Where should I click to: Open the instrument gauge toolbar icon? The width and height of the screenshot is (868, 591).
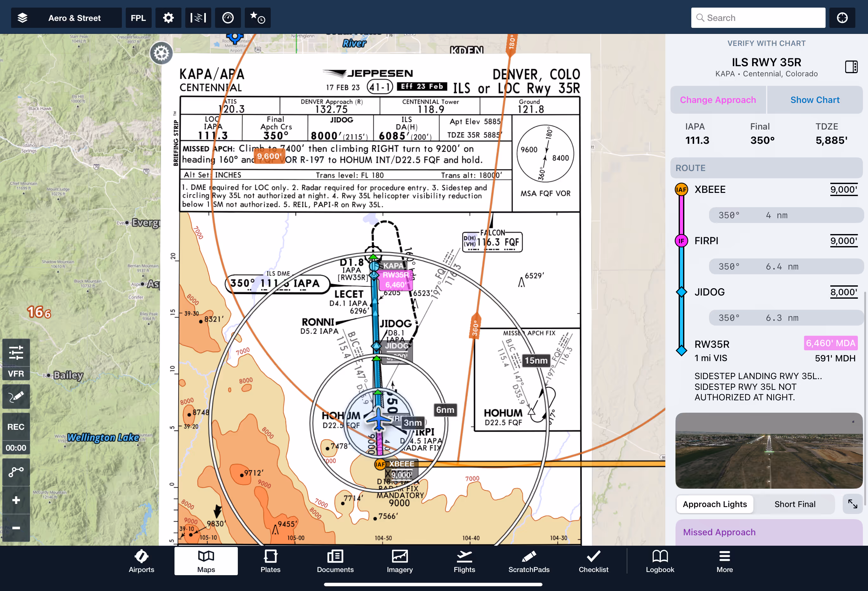point(228,18)
